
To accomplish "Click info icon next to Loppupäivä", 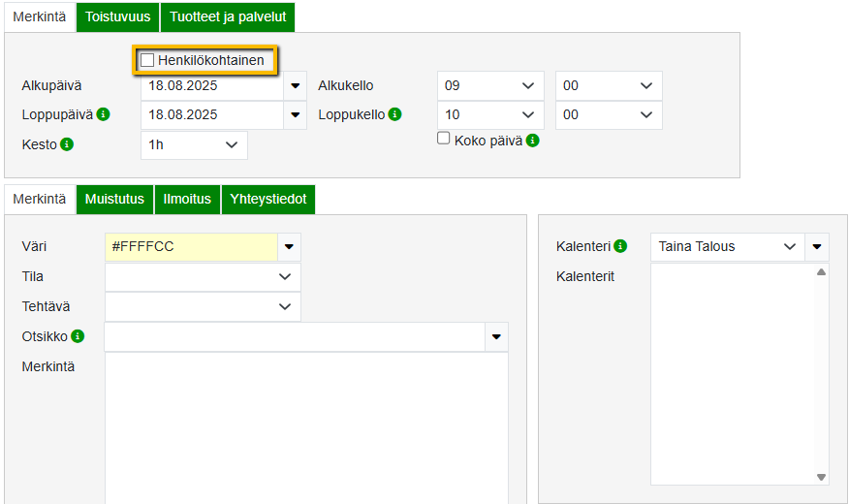I will point(103,114).
